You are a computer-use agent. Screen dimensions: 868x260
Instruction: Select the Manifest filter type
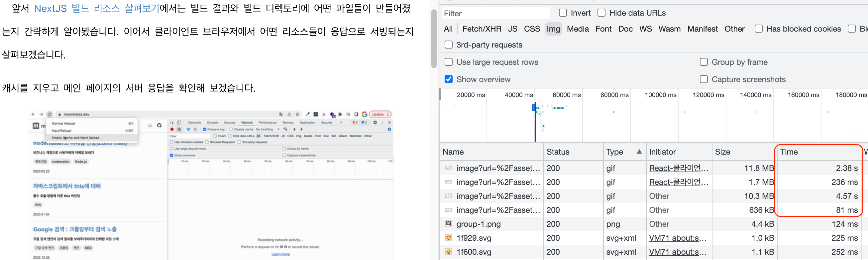click(702, 29)
